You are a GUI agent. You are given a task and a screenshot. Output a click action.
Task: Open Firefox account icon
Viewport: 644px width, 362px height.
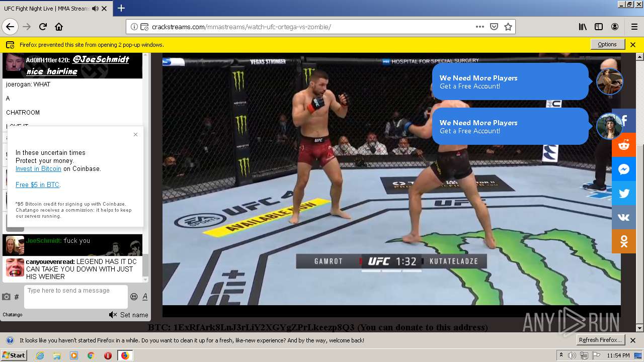[615, 27]
